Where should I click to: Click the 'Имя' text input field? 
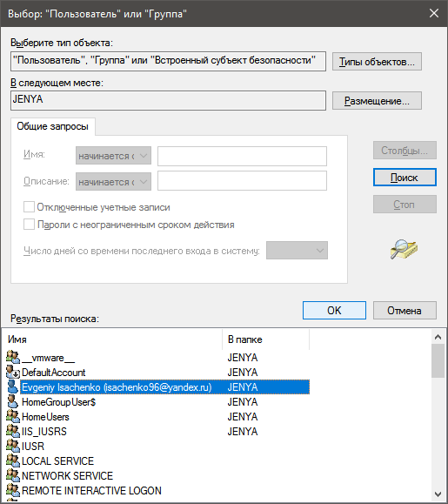pyautogui.click(x=242, y=156)
